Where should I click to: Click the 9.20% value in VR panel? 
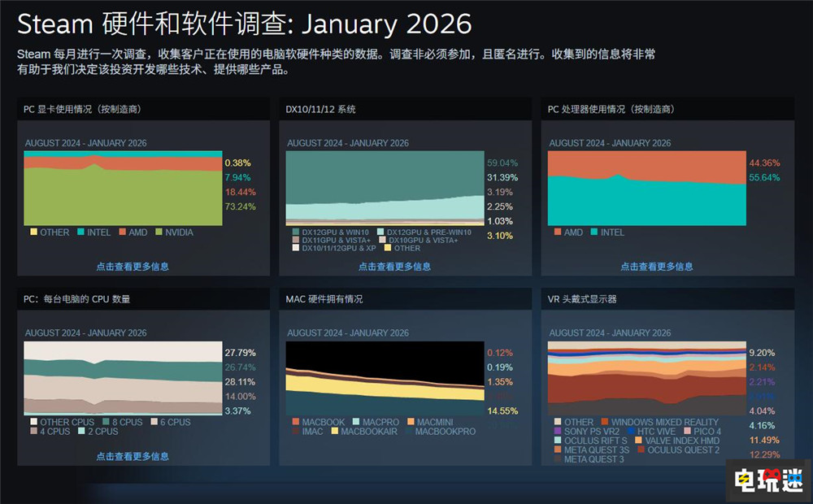tap(762, 353)
